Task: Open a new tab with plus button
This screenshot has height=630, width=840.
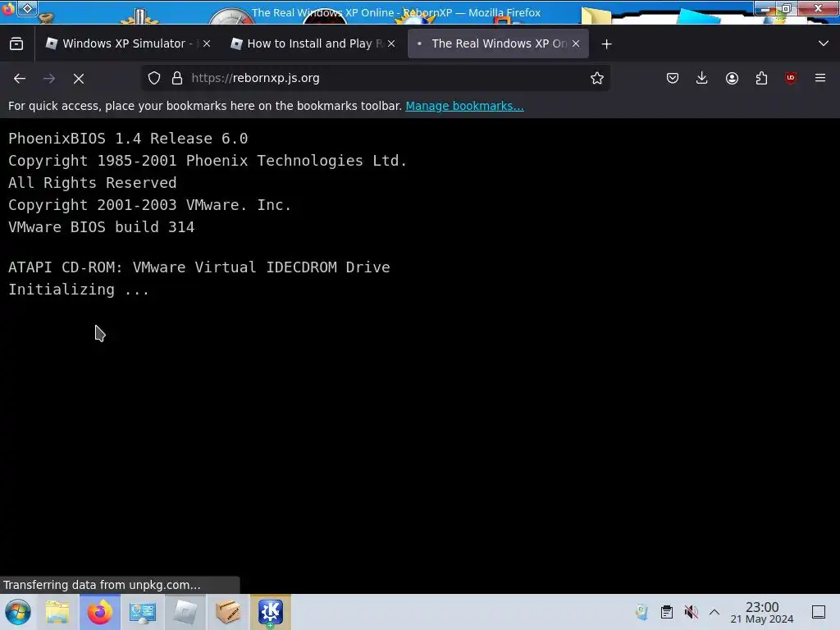Action: tap(606, 44)
